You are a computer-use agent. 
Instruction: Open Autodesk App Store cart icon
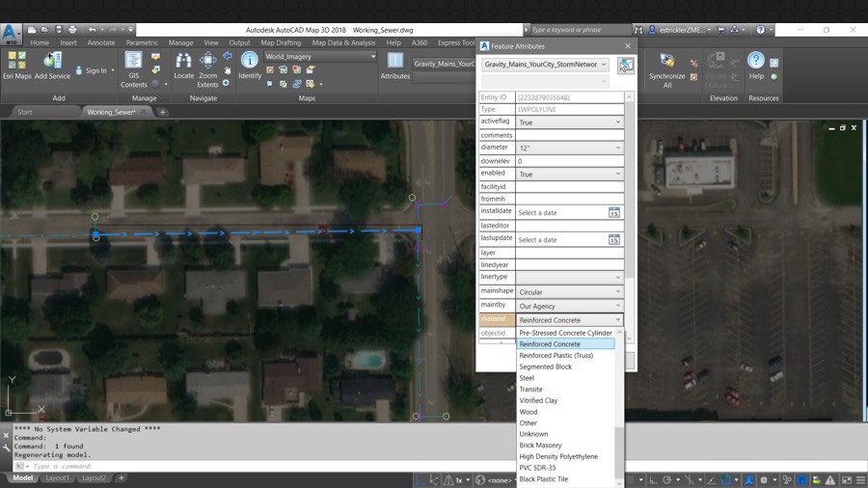point(720,30)
